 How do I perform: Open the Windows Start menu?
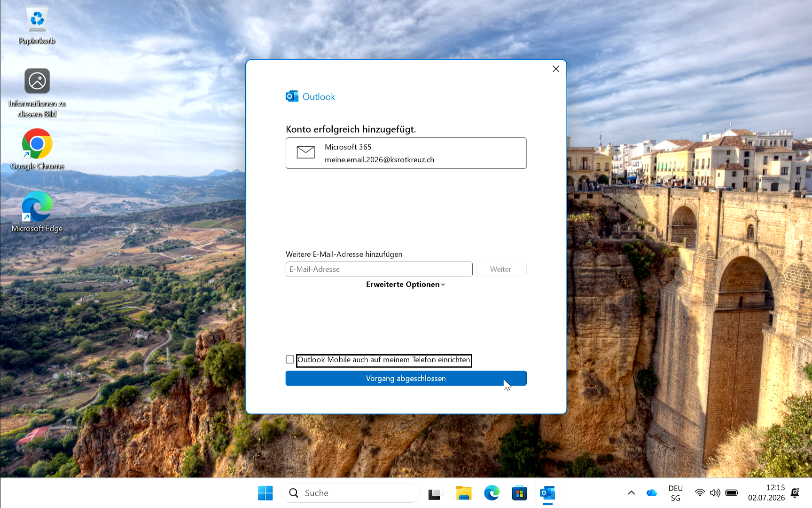pos(265,493)
